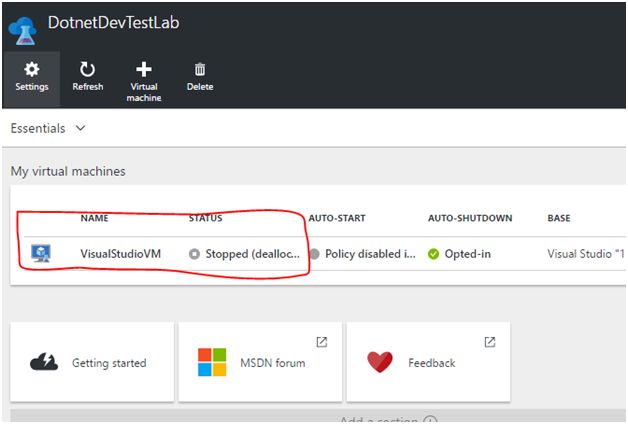Click the MSDN forum Microsoft logo
Image resolution: width=628 pixels, height=424 pixels.
click(x=212, y=362)
